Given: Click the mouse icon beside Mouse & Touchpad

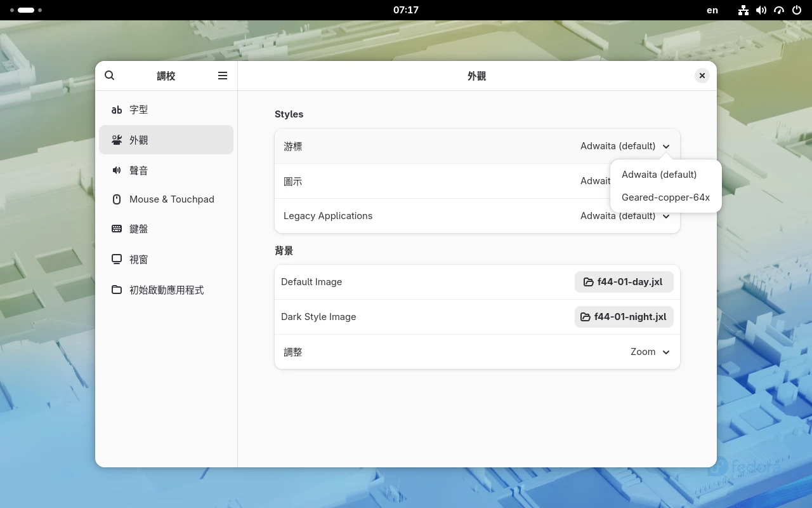Looking at the screenshot, I should click(117, 199).
